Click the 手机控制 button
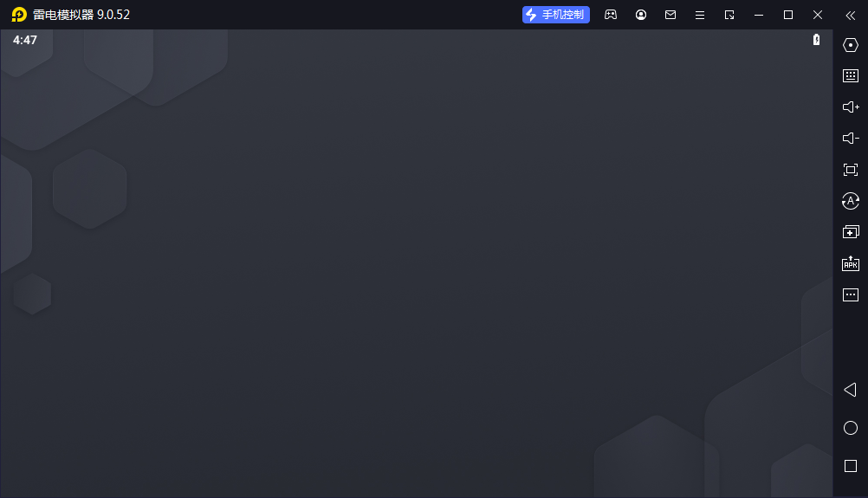 pos(556,15)
